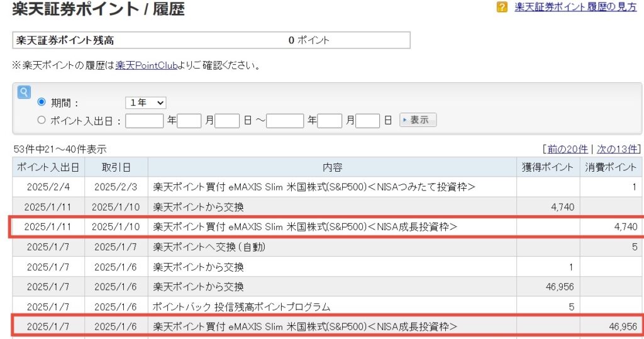Click the 取引日 column header
Screen dimensions: 644x339
[x=116, y=167]
